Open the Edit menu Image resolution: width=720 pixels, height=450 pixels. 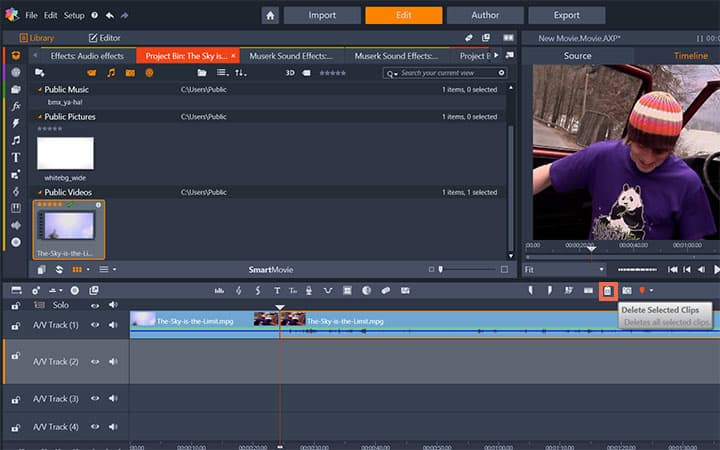51,15
